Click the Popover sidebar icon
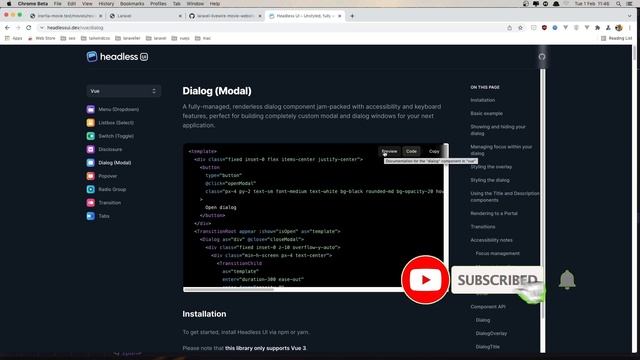 point(91,176)
